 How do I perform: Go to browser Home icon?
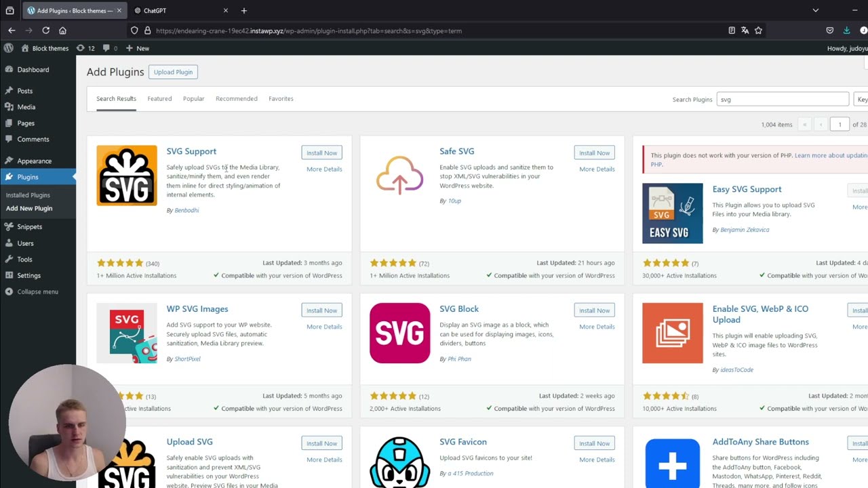pyautogui.click(x=62, y=30)
